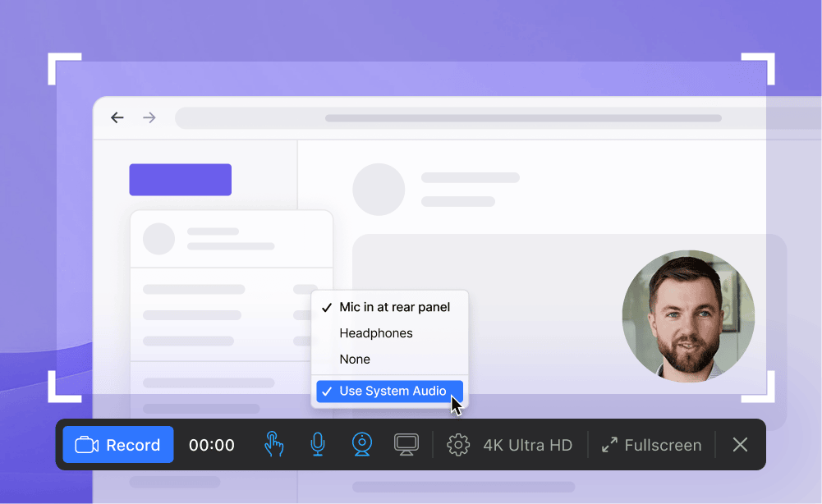The width and height of the screenshot is (822, 504).
Task: Select Mic in at rear panel
Action: point(394,307)
